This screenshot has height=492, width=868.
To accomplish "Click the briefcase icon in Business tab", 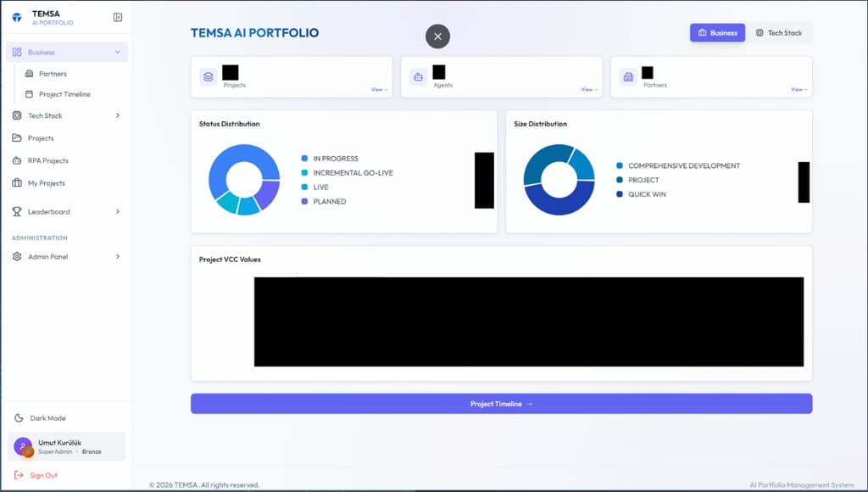I will point(702,33).
